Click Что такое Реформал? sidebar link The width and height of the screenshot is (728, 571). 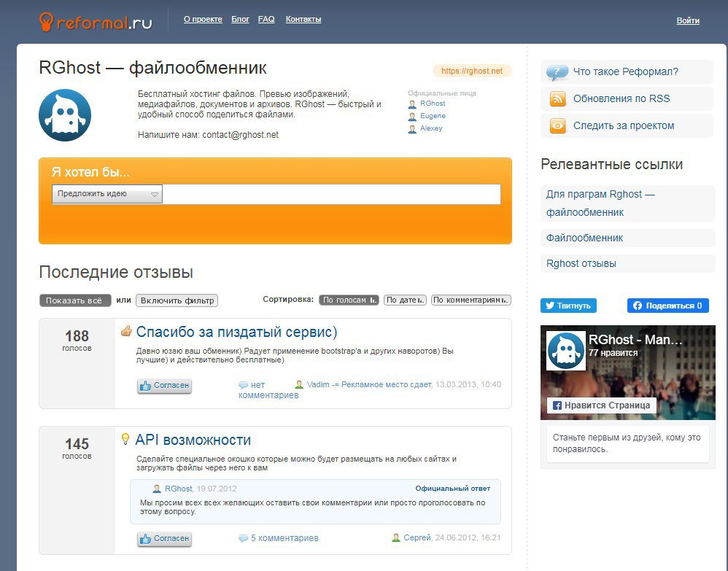pyautogui.click(x=625, y=72)
